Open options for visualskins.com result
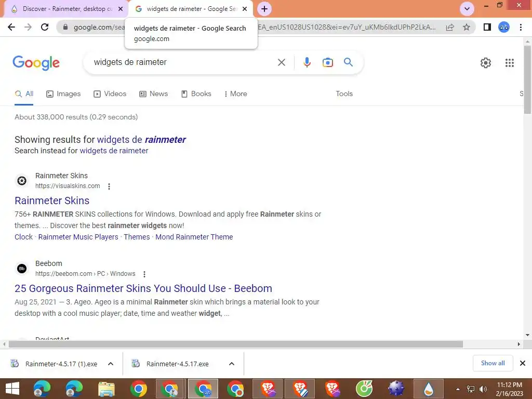Screen dimensions: 532x399 [109, 187]
